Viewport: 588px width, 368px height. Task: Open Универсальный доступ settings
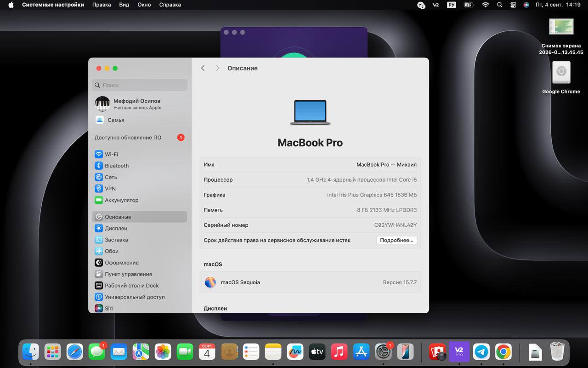tap(140, 297)
